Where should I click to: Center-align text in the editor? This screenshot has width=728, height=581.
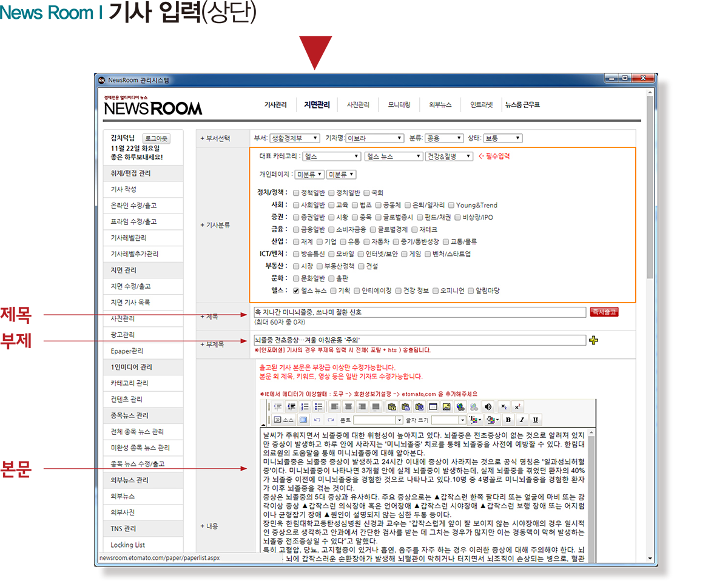349,406
